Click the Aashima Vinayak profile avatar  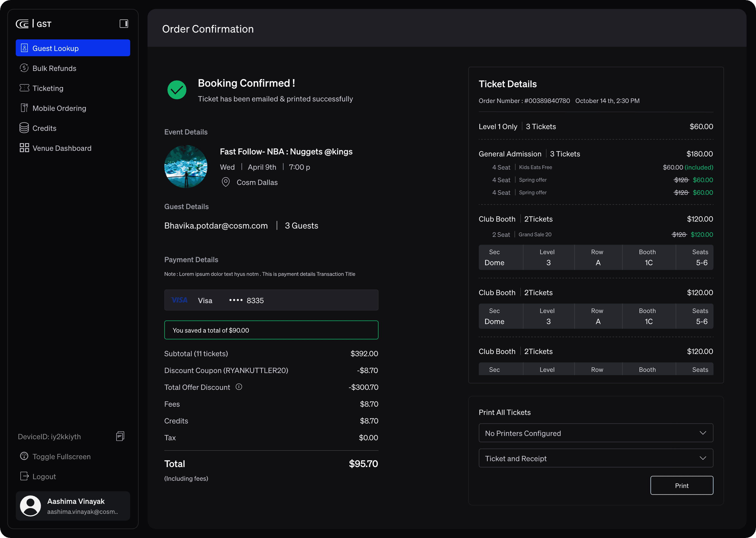(30, 505)
